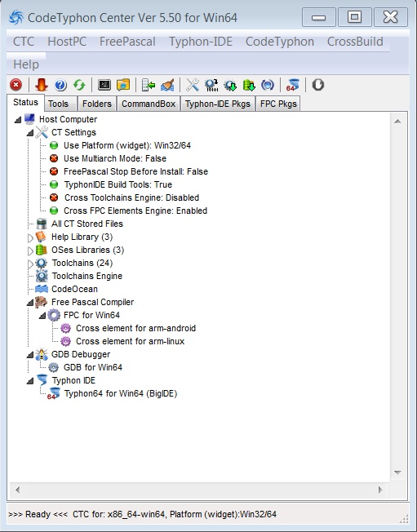Select green status dot for Use Platform

[54, 145]
